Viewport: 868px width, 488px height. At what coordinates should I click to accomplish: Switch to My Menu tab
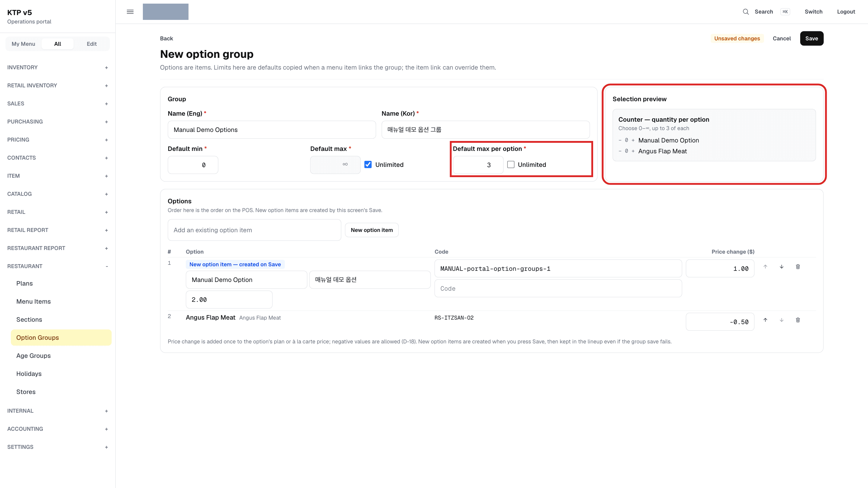coord(23,44)
